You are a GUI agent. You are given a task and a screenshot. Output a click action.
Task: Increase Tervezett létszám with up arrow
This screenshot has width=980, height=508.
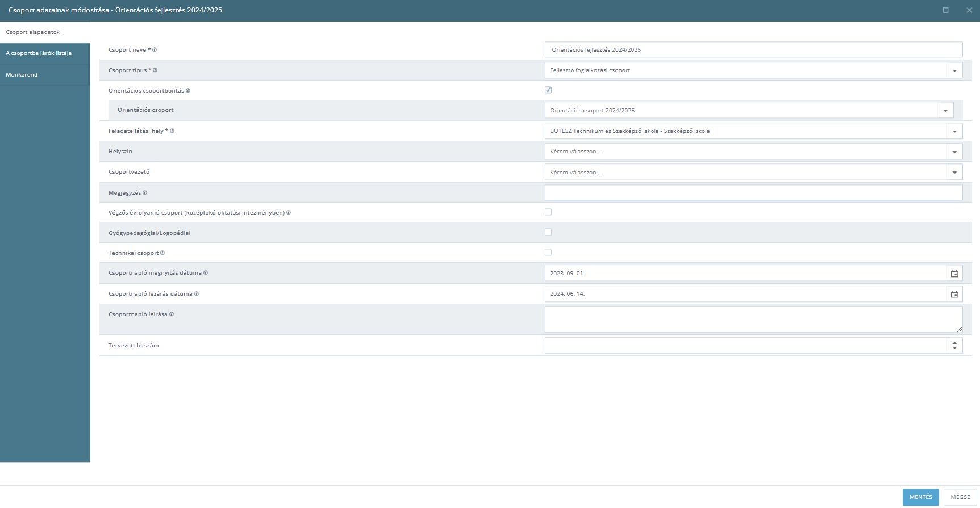954,342
